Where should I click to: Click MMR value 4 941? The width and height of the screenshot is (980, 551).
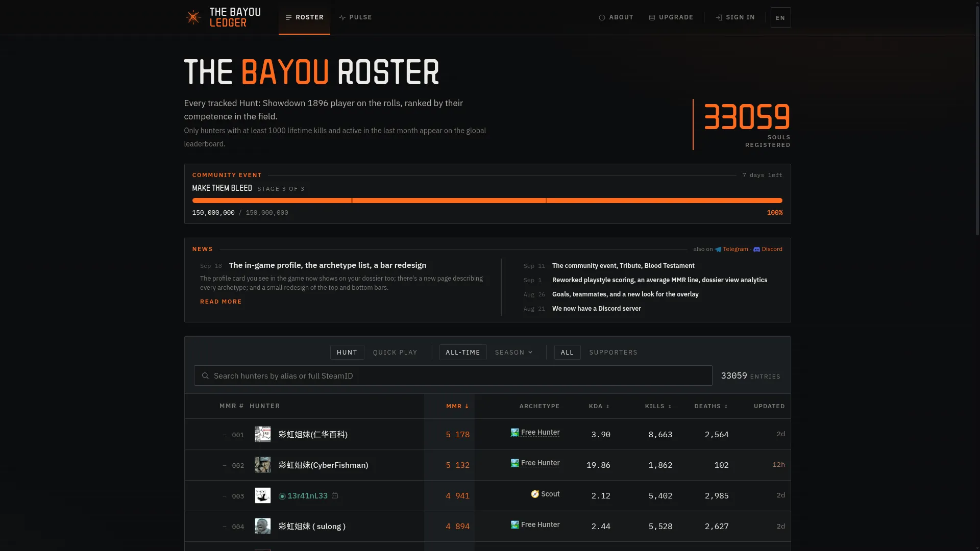coord(457,496)
